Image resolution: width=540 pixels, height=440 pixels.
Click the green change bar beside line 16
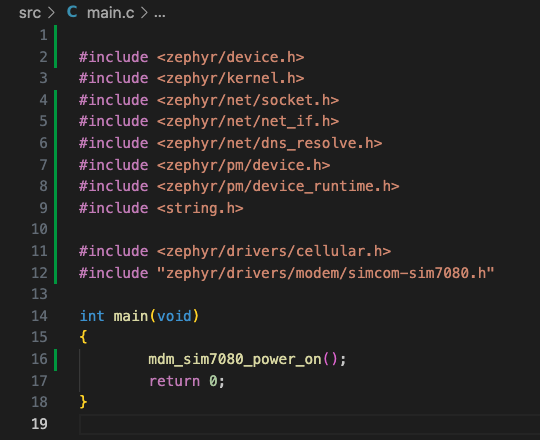coord(55,359)
